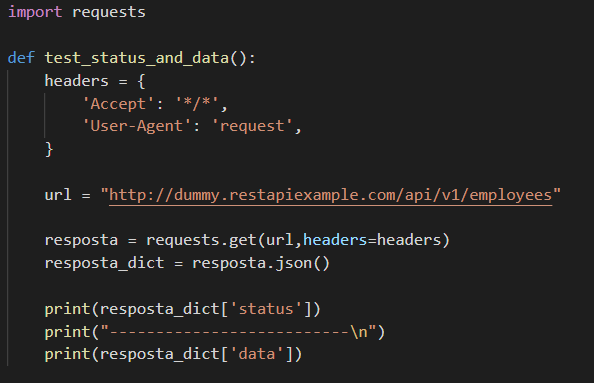Click the url variable assignment name
This screenshot has width=594, height=383.
[x=58, y=195]
